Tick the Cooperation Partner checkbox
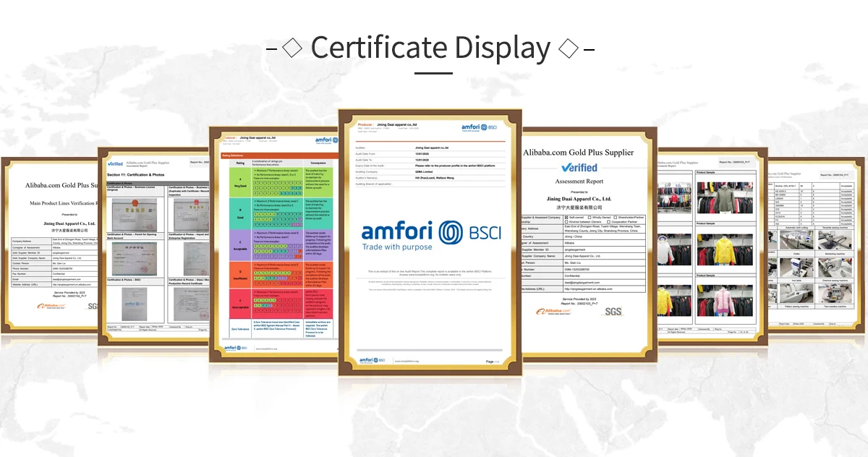 (609, 222)
